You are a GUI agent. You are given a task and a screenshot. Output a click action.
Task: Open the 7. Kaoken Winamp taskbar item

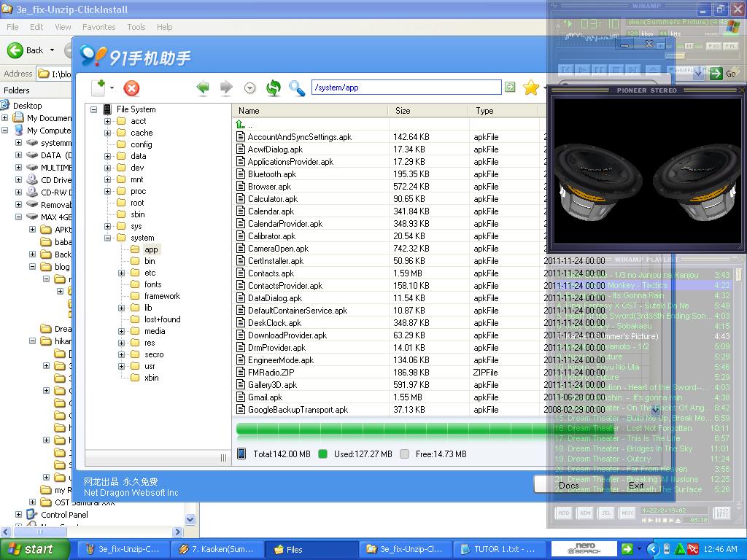point(217,549)
